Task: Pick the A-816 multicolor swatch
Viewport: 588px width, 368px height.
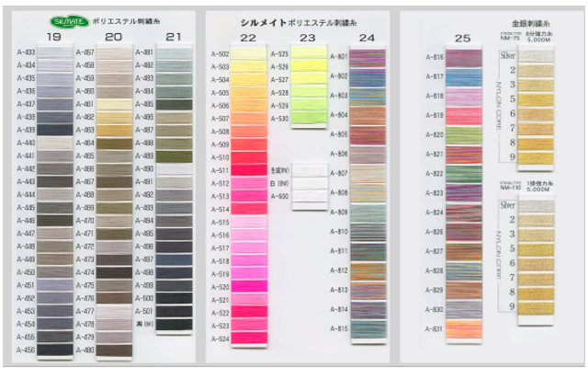Action: pyautogui.click(x=464, y=58)
